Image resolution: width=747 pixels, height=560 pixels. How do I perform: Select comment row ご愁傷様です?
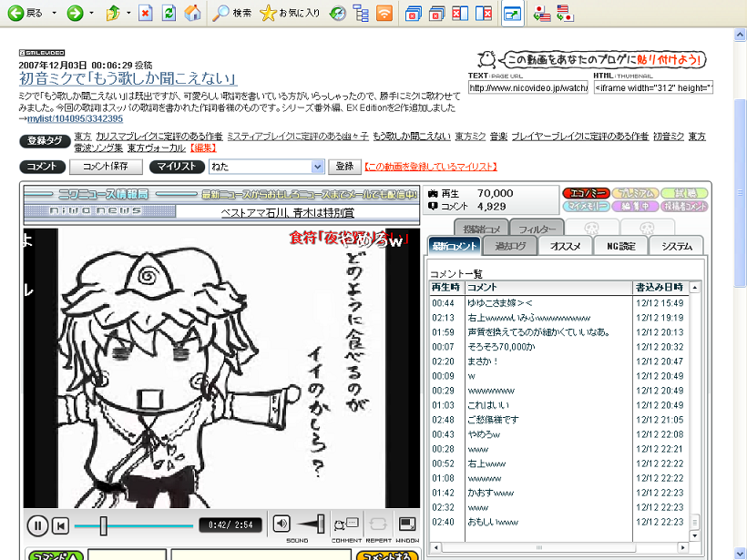(558, 420)
